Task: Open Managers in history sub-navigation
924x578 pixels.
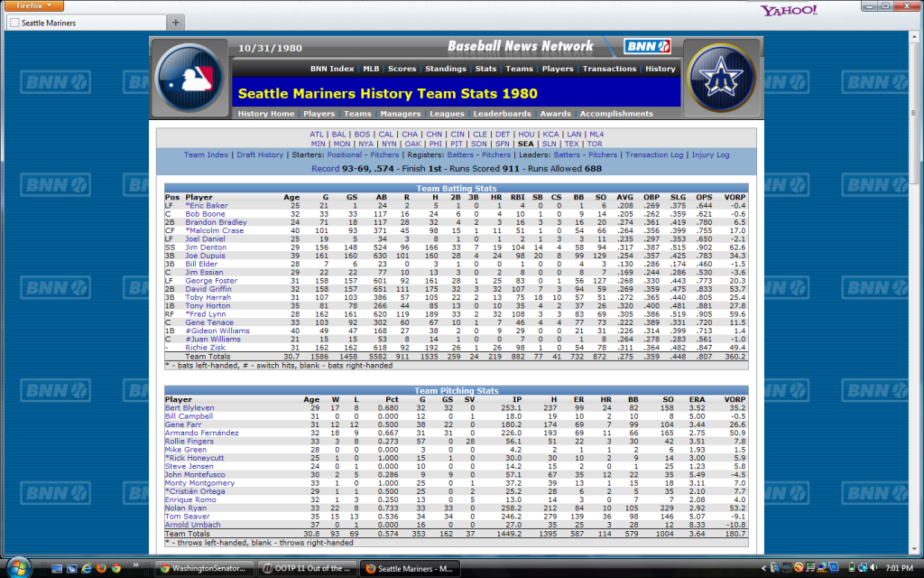Action: [401, 114]
